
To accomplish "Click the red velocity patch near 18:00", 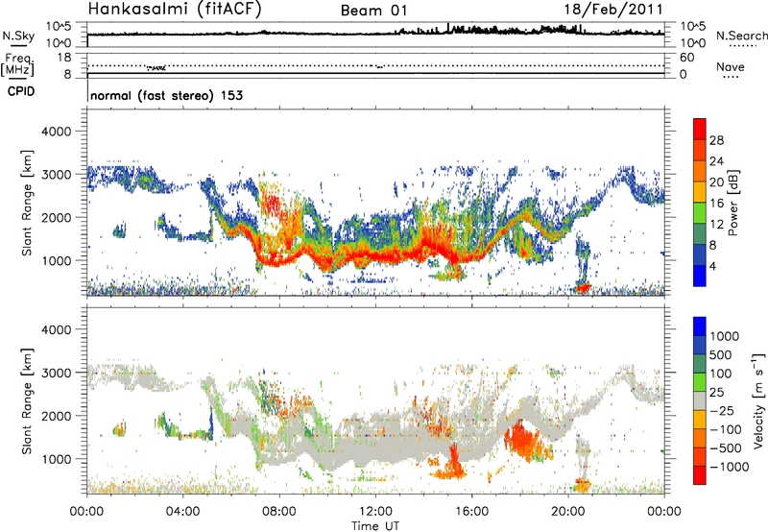I will coord(523,440).
